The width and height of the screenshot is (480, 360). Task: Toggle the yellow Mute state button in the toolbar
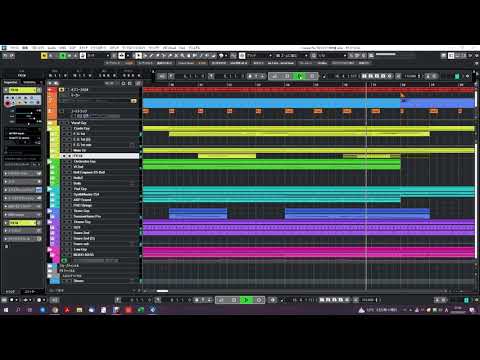[44, 56]
